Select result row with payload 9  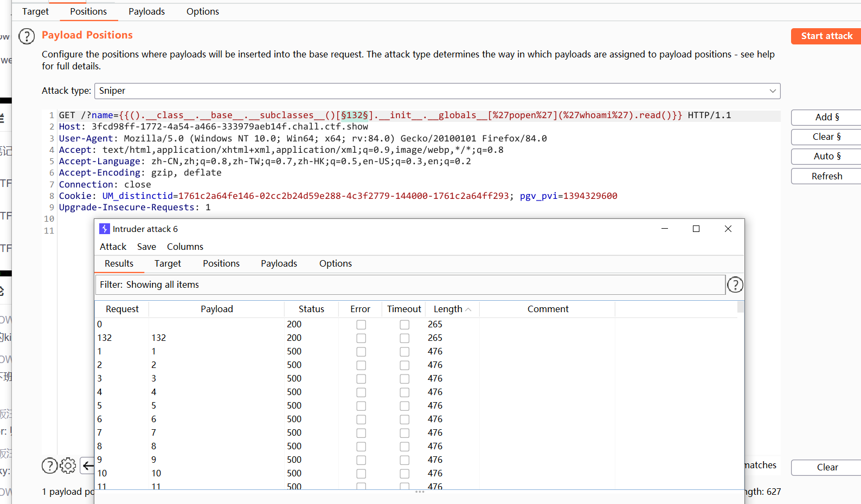point(416,460)
